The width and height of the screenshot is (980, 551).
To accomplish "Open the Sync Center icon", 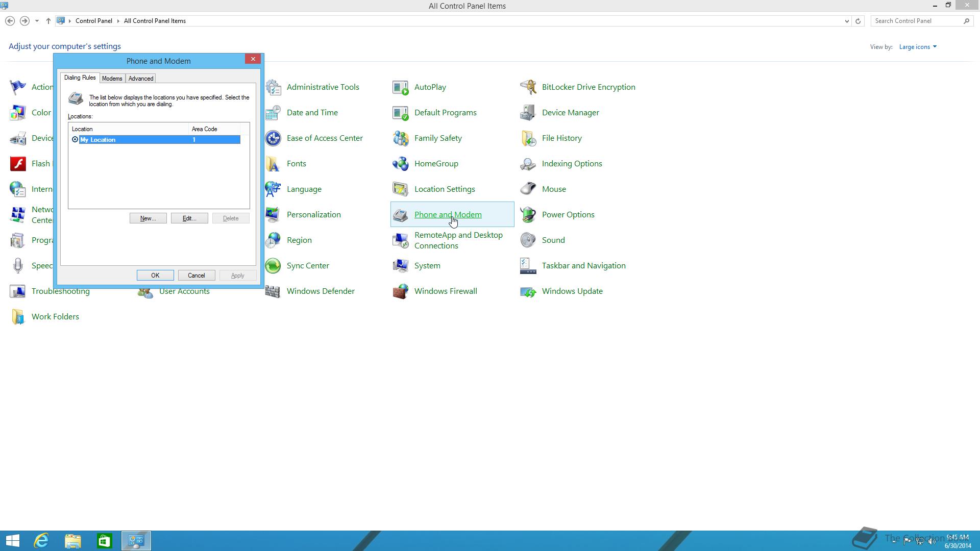I will pos(273,266).
